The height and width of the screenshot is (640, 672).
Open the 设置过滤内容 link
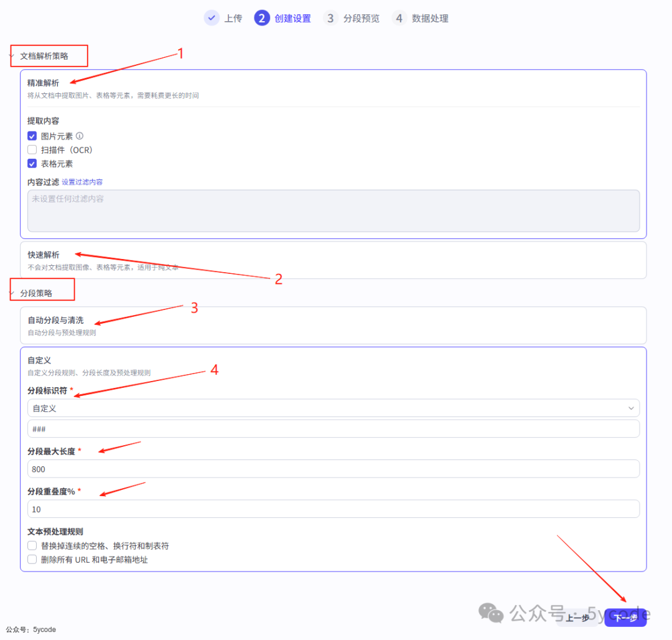click(82, 182)
